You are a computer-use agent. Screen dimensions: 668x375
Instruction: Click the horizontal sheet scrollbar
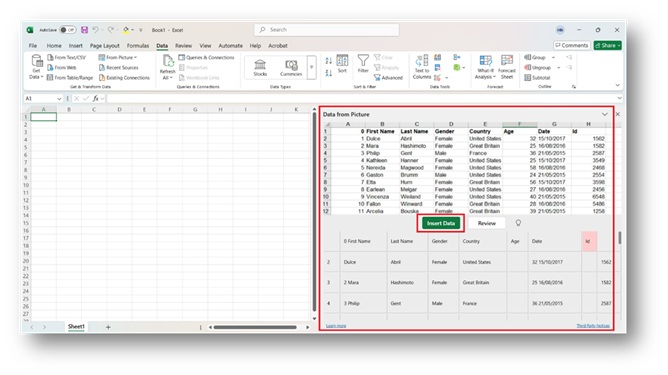tap(255, 327)
